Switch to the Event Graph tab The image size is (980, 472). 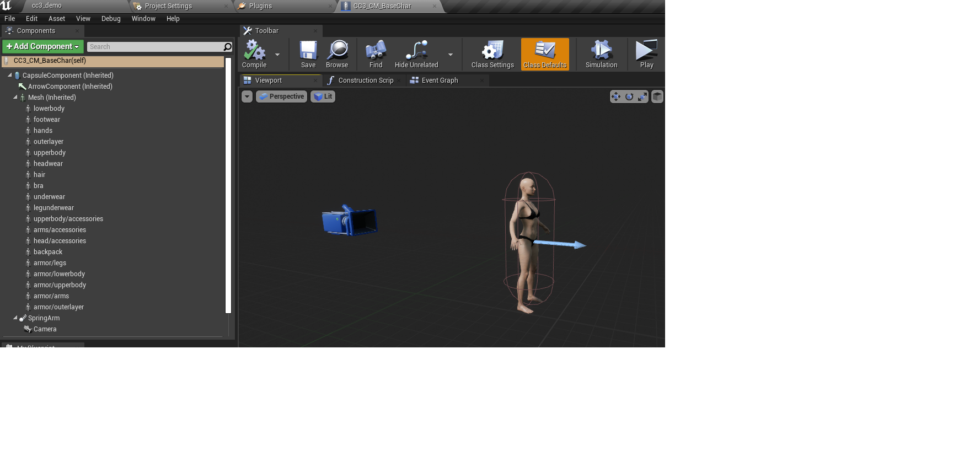(x=440, y=81)
